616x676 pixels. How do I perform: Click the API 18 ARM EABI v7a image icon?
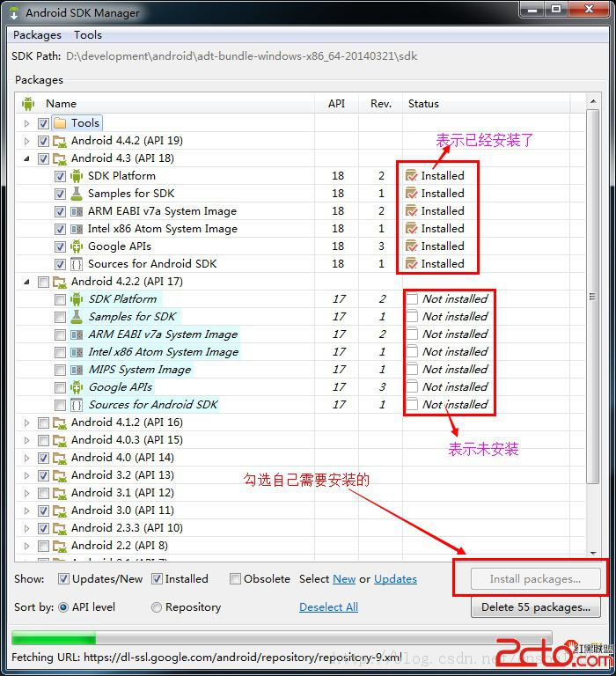pyautogui.click(x=77, y=211)
